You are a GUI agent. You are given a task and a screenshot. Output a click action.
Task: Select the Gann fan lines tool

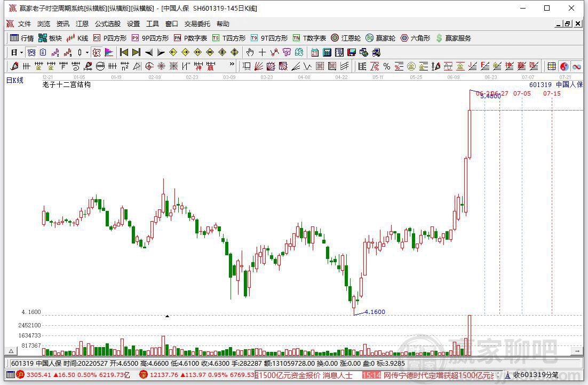click(x=258, y=66)
